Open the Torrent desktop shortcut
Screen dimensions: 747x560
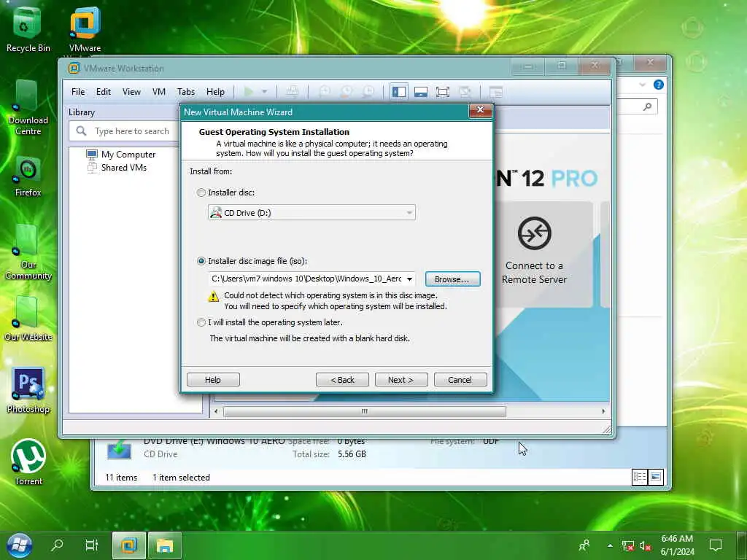pos(28,462)
